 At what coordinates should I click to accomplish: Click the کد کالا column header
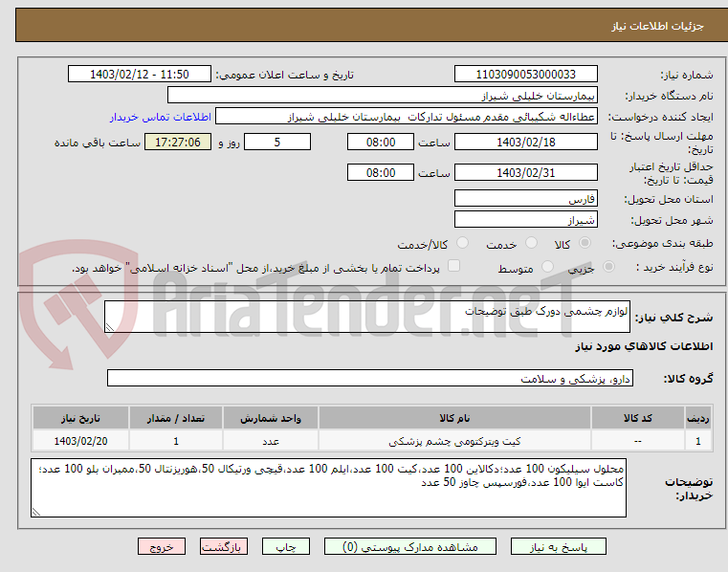coord(637,418)
